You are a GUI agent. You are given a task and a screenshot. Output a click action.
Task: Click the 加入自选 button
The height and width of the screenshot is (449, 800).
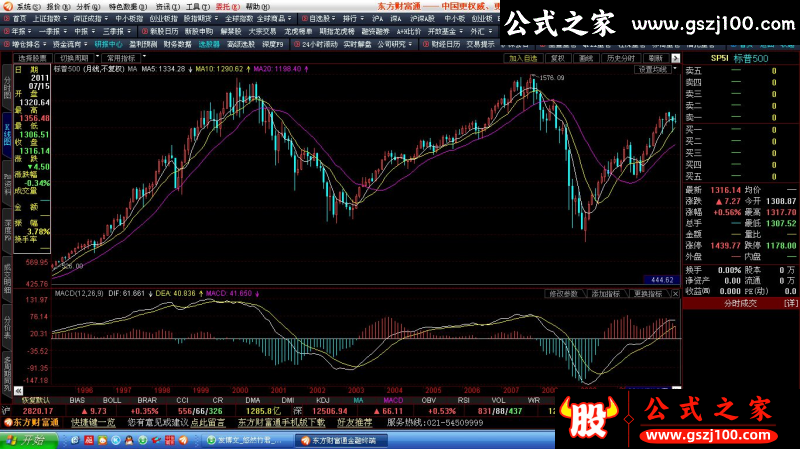tap(523, 58)
